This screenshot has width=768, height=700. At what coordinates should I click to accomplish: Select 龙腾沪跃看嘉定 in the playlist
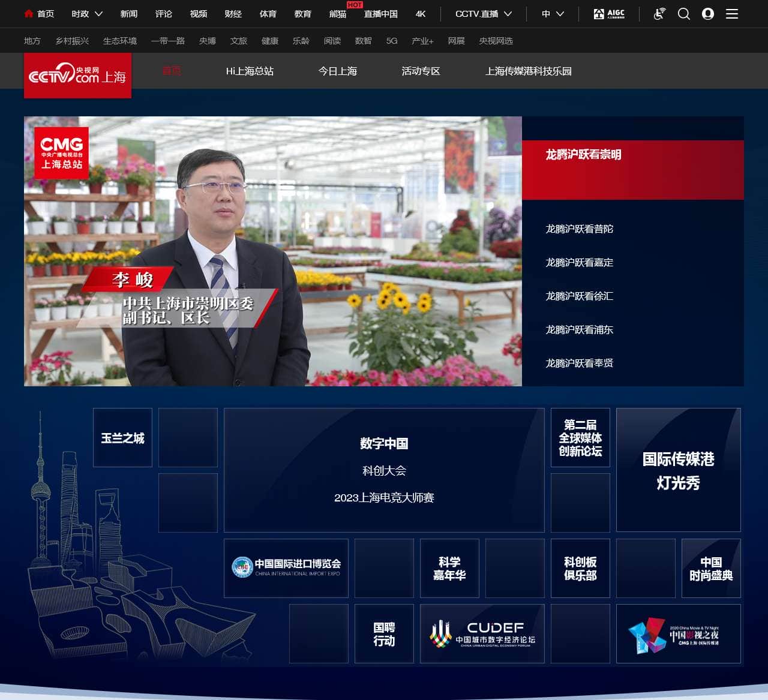pyautogui.click(x=580, y=262)
